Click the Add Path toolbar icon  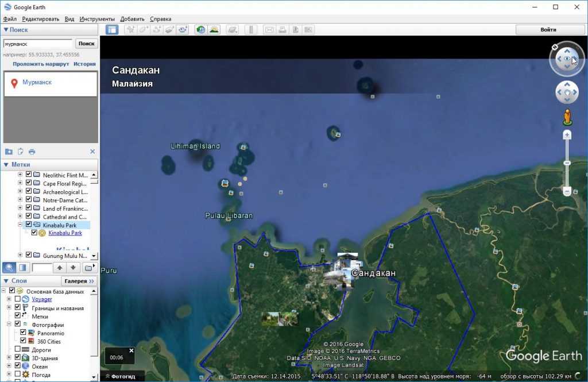tap(157, 30)
